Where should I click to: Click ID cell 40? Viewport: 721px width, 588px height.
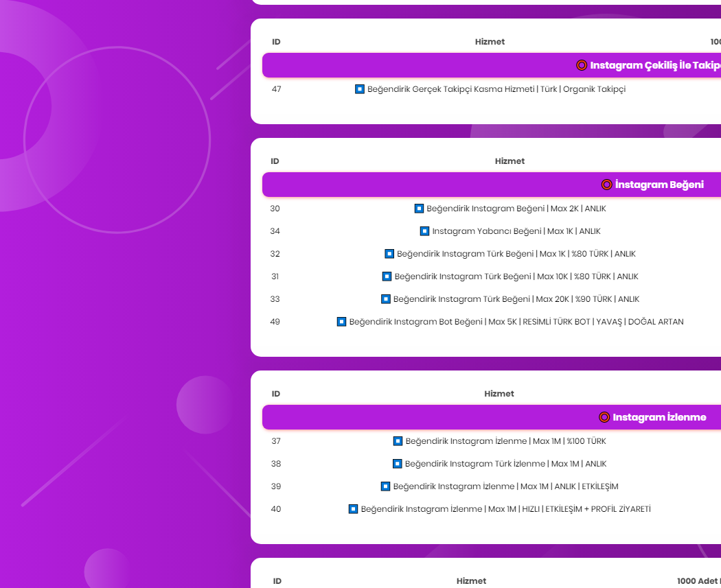pyautogui.click(x=276, y=509)
